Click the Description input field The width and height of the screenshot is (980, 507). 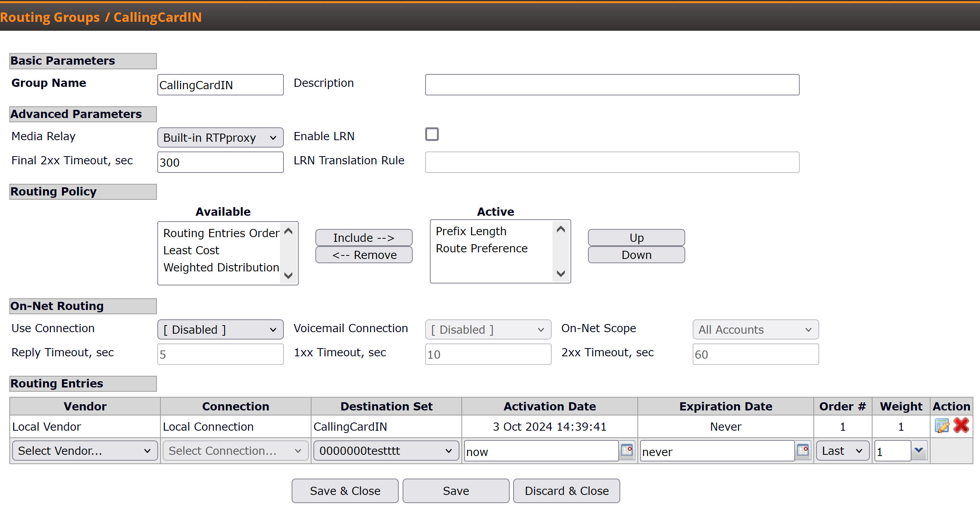pos(612,85)
